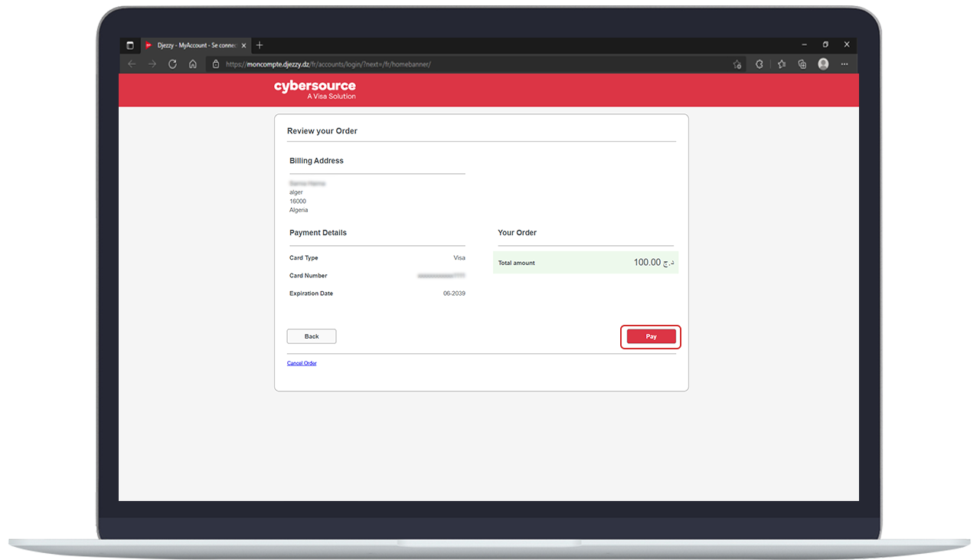980x560 pixels.
Task: Open tab actions menu icon
Action: pyautogui.click(x=130, y=45)
